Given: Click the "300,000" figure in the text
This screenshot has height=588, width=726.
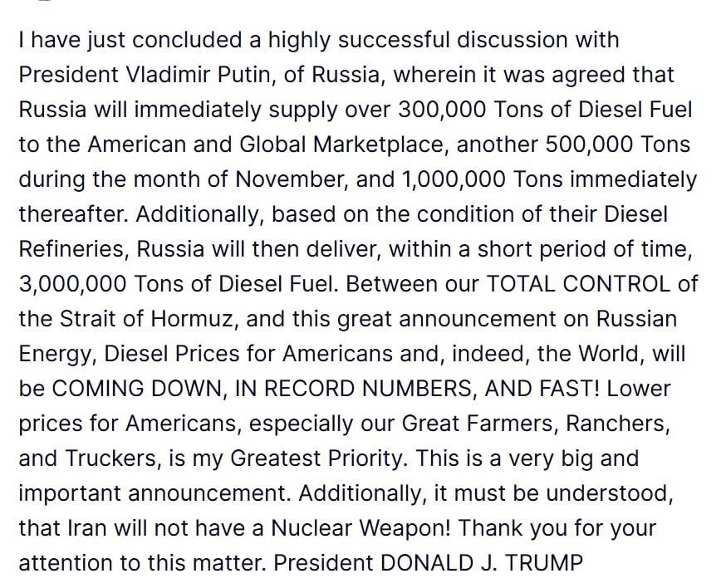Looking at the screenshot, I should 442,110.
